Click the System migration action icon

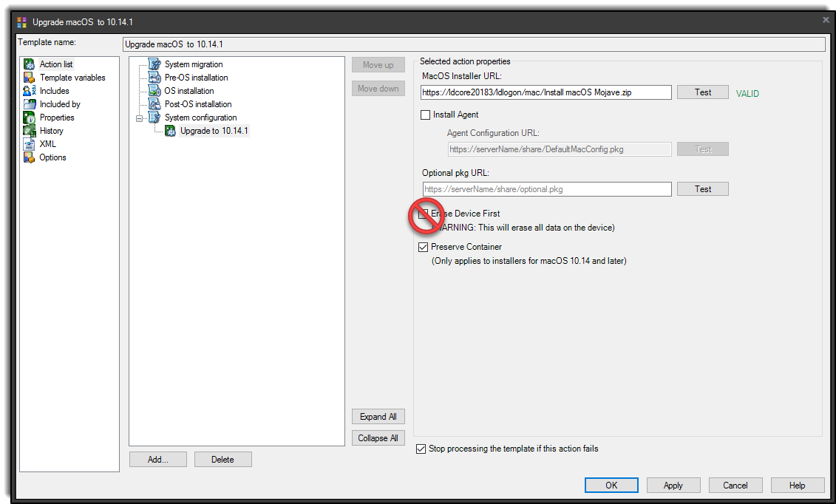pyautogui.click(x=154, y=64)
